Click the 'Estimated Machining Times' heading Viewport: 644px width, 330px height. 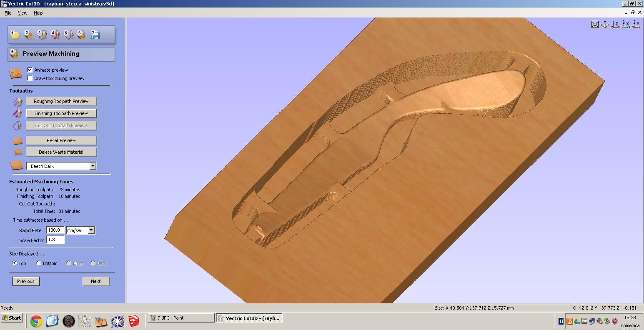pyautogui.click(x=41, y=182)
